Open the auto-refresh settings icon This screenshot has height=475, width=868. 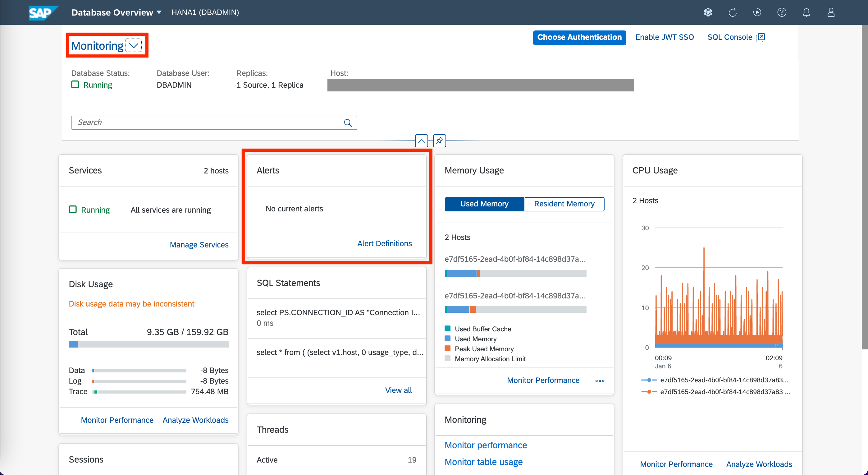coord(757,12)
